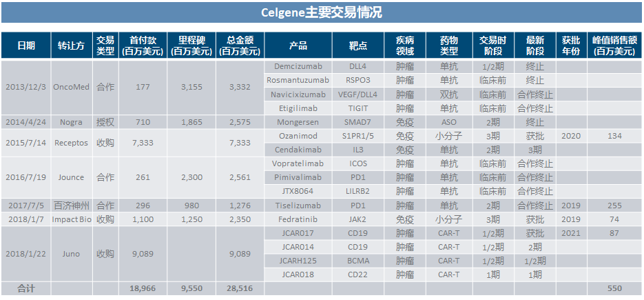Select the '药物类型' column header
Viewport: 644px width, 300px height.
coord(448,46)
